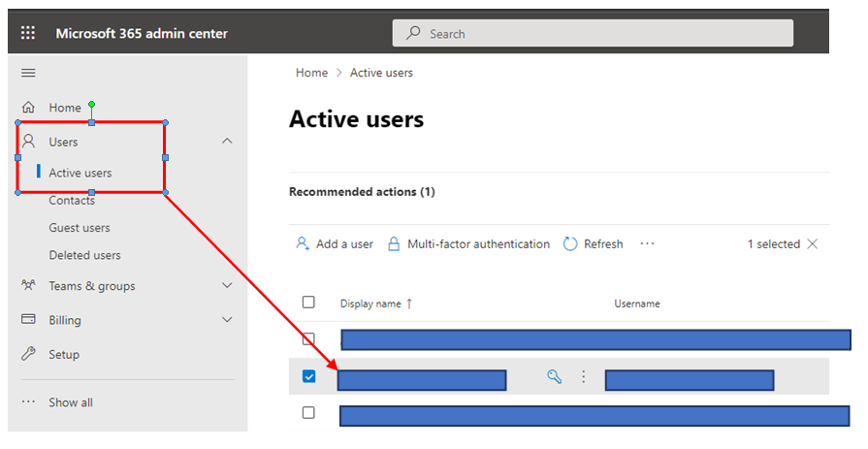This screenshot has width=868, height=449.
Task: Click the 1 selected text
Action: coord(774,243)
